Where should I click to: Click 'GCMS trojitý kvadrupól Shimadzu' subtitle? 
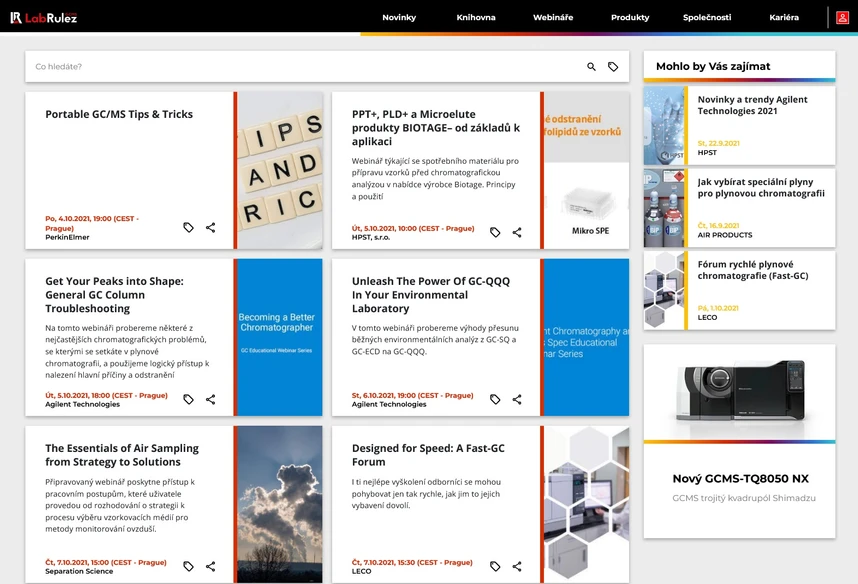[x=744, y=498]
